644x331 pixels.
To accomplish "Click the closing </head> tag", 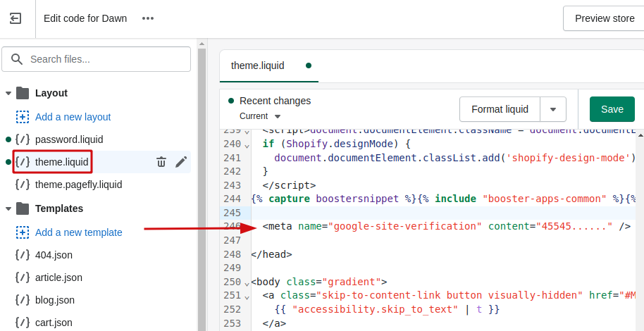I will tap(271, 254).
